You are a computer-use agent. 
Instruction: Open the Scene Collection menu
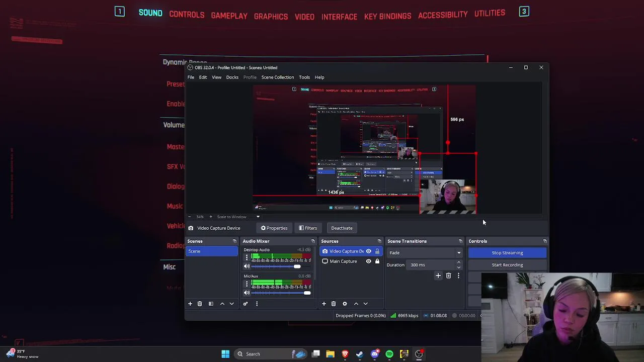[278, 77]
